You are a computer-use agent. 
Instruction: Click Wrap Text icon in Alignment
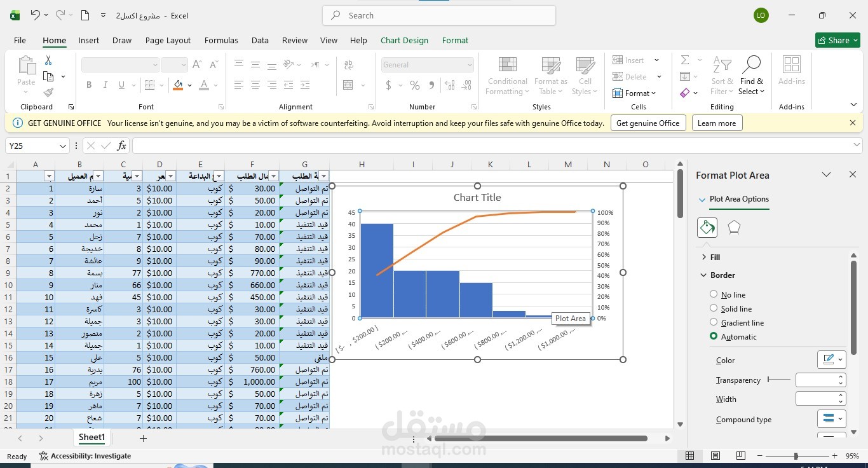click(x=349, y=65)
